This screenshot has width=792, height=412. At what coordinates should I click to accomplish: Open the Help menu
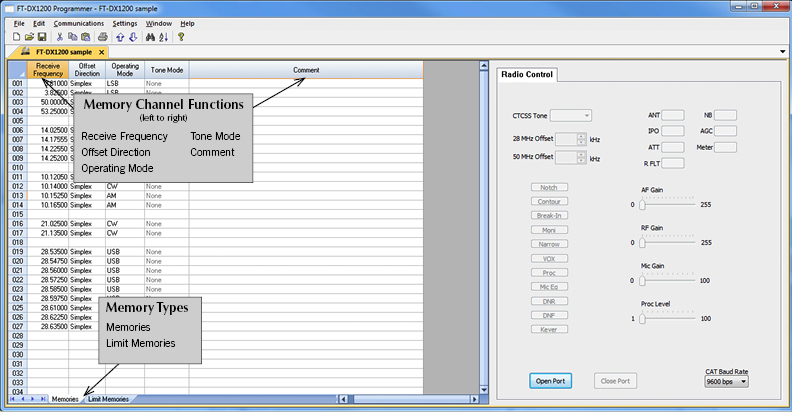point(187,23)
